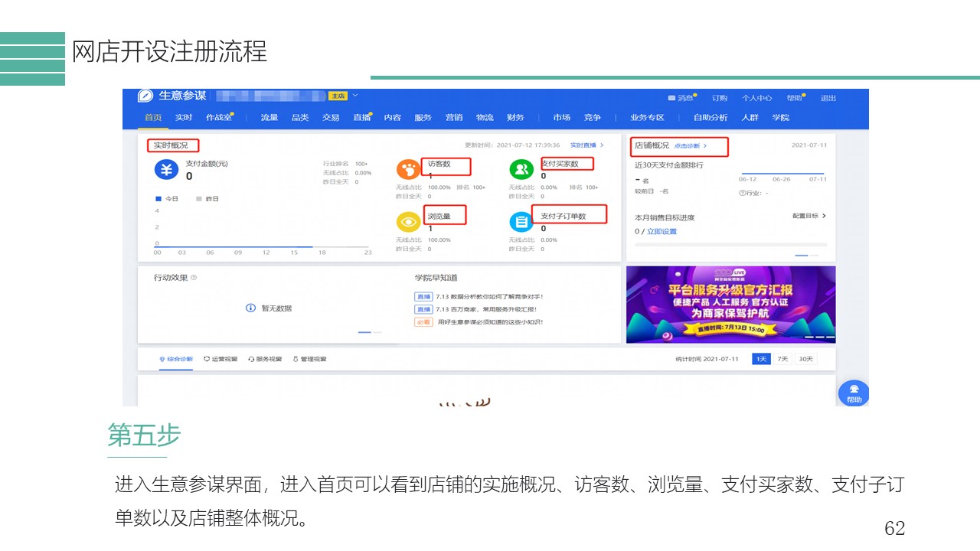The height and width of the screenshot is (551, 980).
Task: Open the 人群 tab
Action: pyautogui.click(x=750, y=118)
